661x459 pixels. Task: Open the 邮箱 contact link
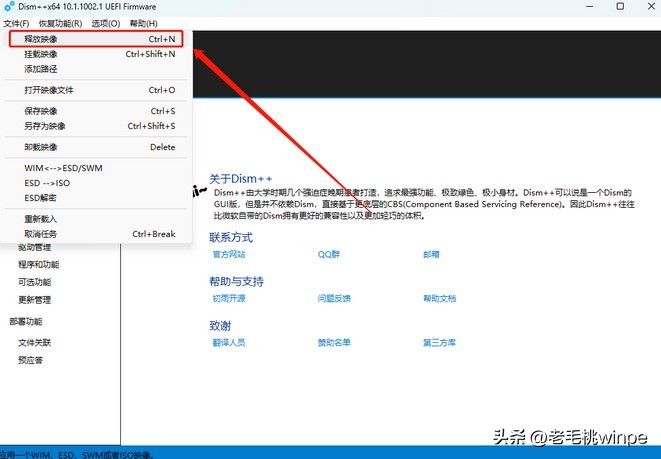pos(431,254)
